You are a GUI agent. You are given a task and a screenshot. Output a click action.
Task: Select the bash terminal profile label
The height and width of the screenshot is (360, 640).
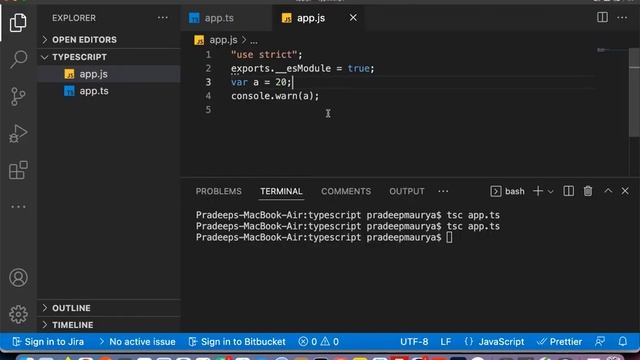507,191
